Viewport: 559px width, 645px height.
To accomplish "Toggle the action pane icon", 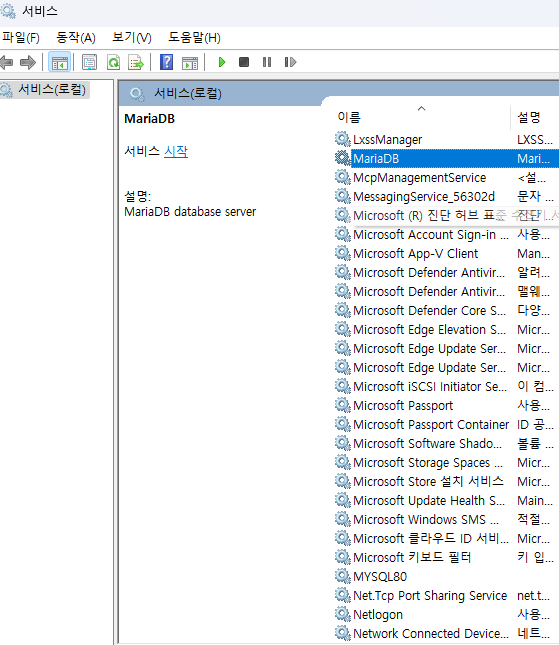I will [x=190, y=63].
